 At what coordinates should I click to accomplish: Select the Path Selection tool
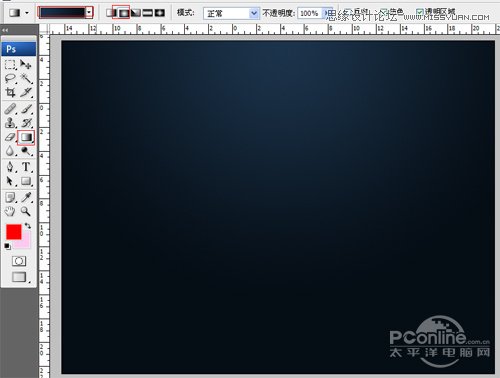tap(10, 181)
